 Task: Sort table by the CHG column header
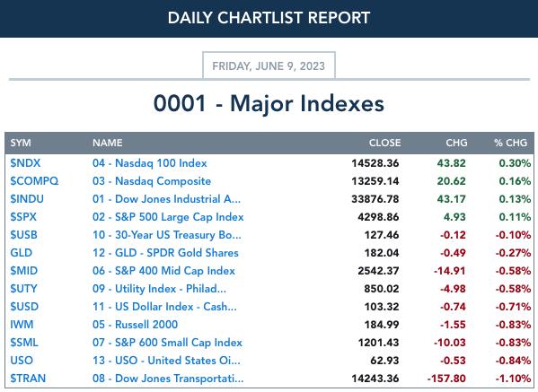tap(456, 143)
